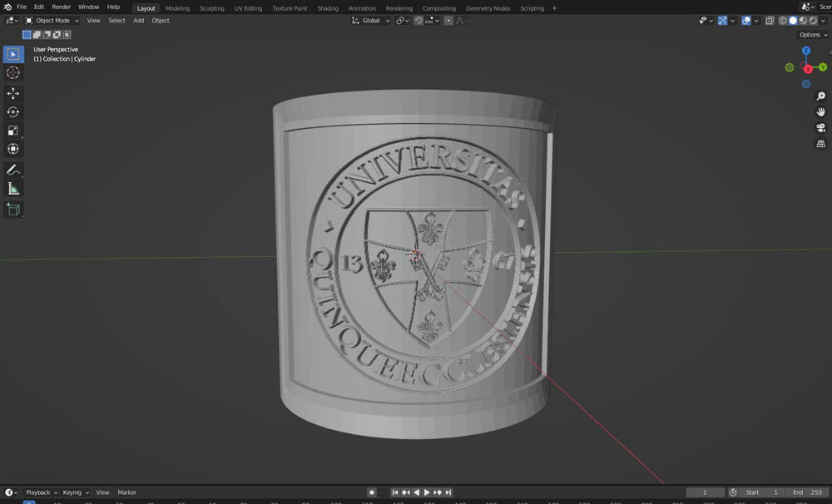Choose the Move tool

(x=13, y=93)
